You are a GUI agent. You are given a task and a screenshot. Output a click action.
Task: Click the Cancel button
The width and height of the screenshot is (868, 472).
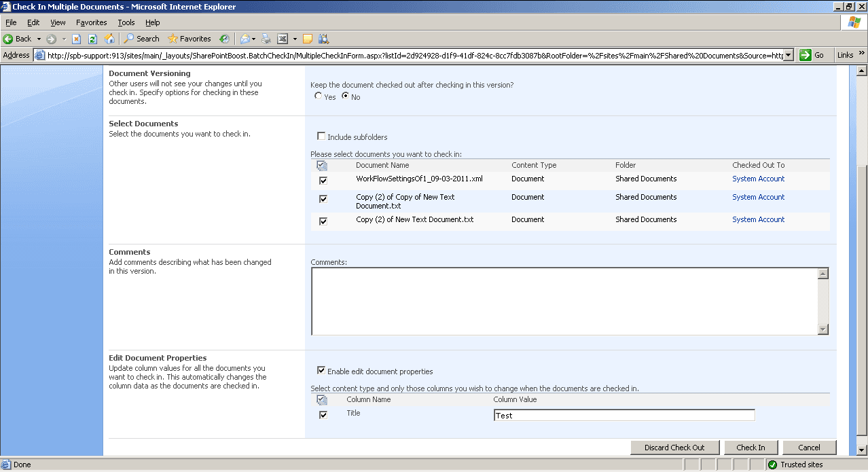click(809, 448)
